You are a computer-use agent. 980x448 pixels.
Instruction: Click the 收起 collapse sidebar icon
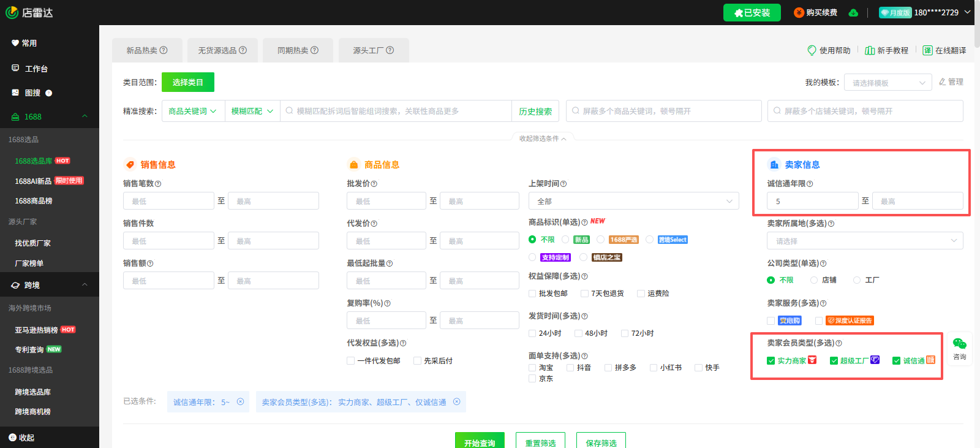coord(12,438)
